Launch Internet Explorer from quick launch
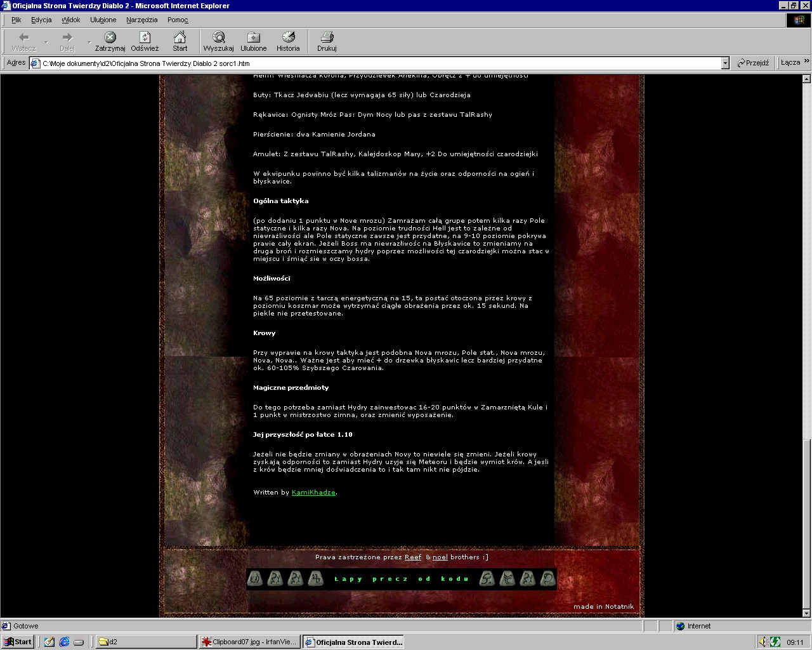Viewport: 812px width, 650px height. (x=64, y=642)
